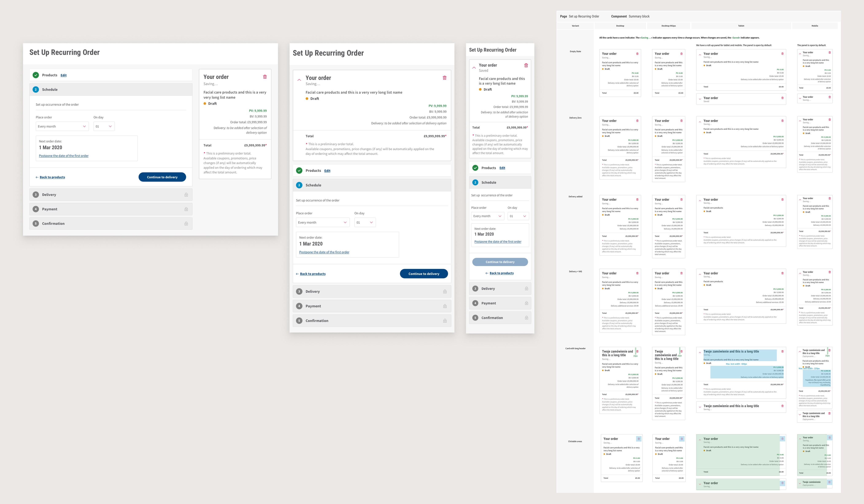The height and width of the screenshot is (504, 864).
Task: Open tablet On day 01 dropdown
Action: (x=365, y=223)
